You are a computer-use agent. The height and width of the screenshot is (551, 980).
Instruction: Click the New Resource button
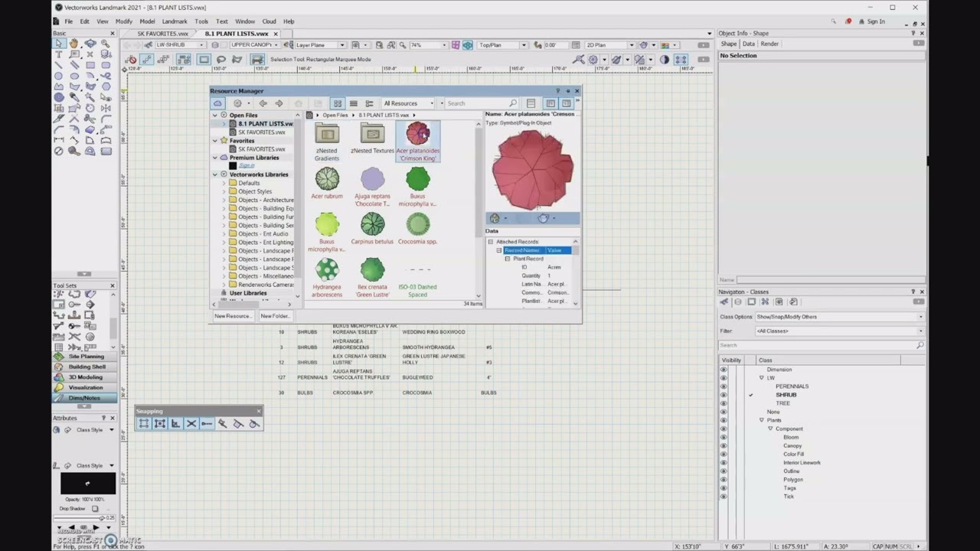pos(232,316)
